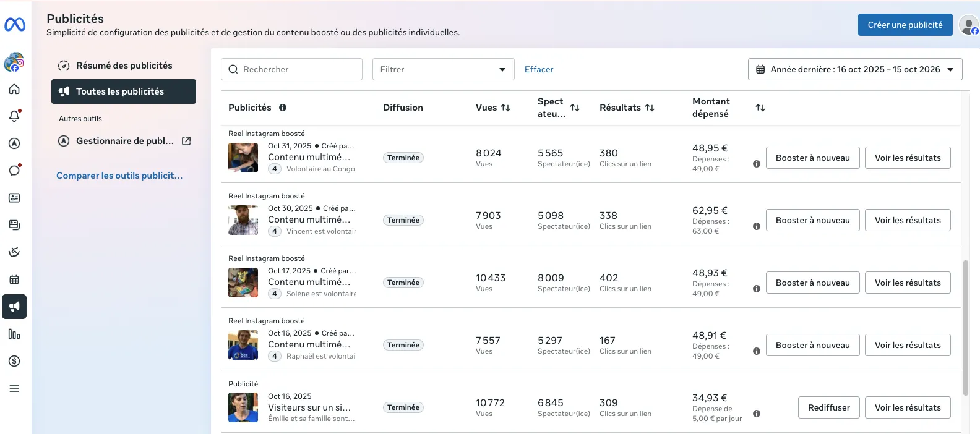Click the info icon next to Publicités header
This screenshot has height=434, width=980.
[283, 108]
